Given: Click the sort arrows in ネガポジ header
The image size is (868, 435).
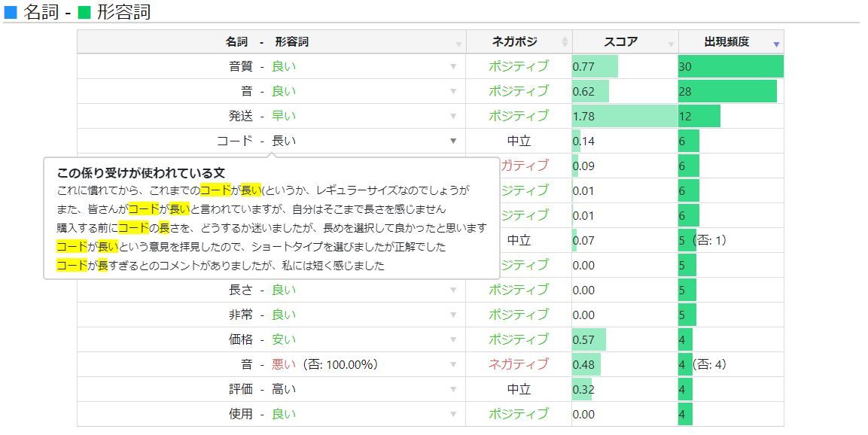Looking at the screenshot, I should click(x=565, y=42).
